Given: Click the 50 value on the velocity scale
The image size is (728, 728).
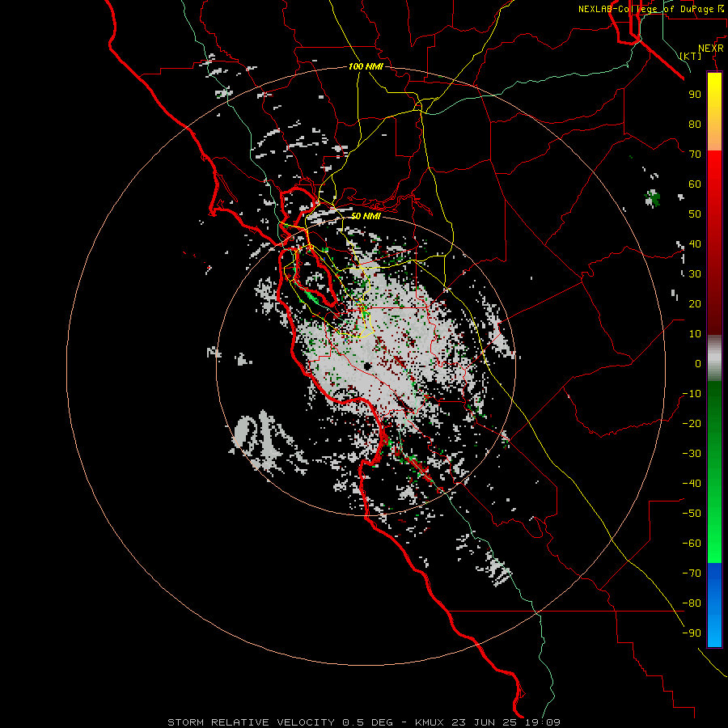Looking at the screenshot, I should pos(695,214).
